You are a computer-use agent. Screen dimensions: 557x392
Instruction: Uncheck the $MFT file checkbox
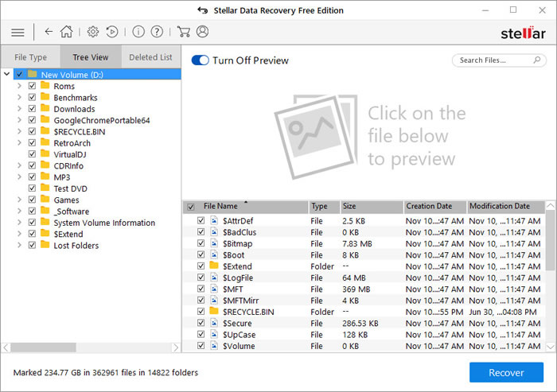[201, 289]
